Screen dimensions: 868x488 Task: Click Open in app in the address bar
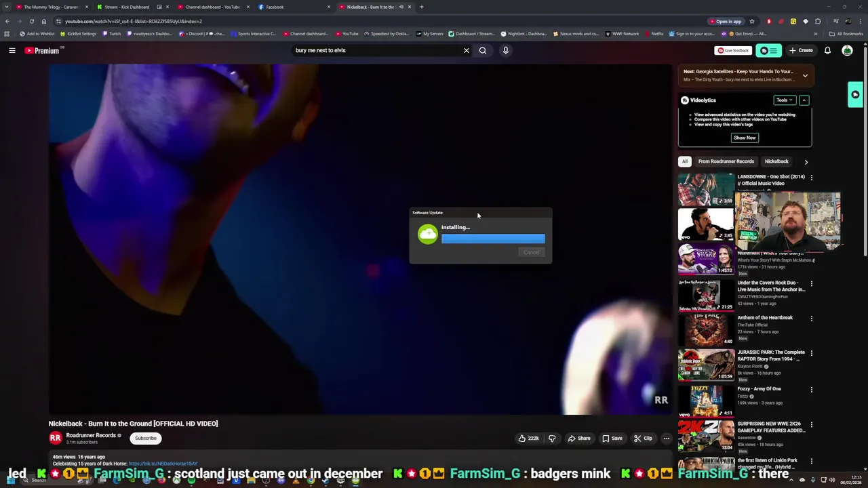point(725,21)
